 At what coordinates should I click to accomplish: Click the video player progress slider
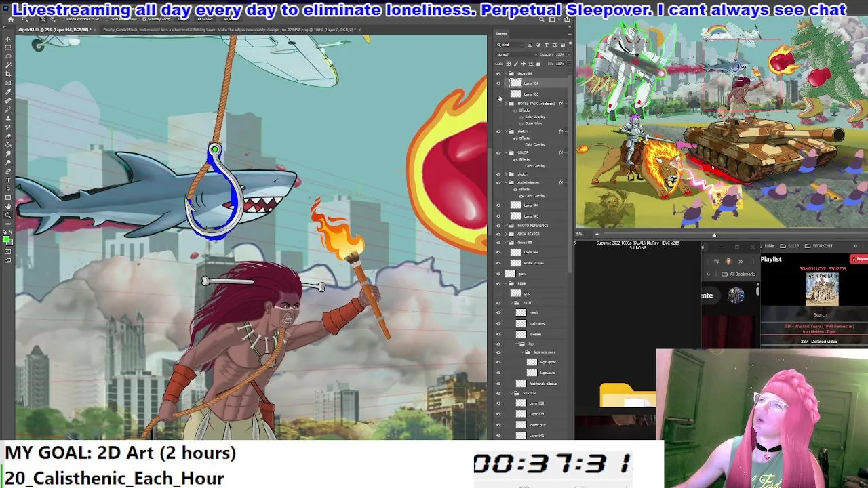pyautogui.click(x=713, y=235)
